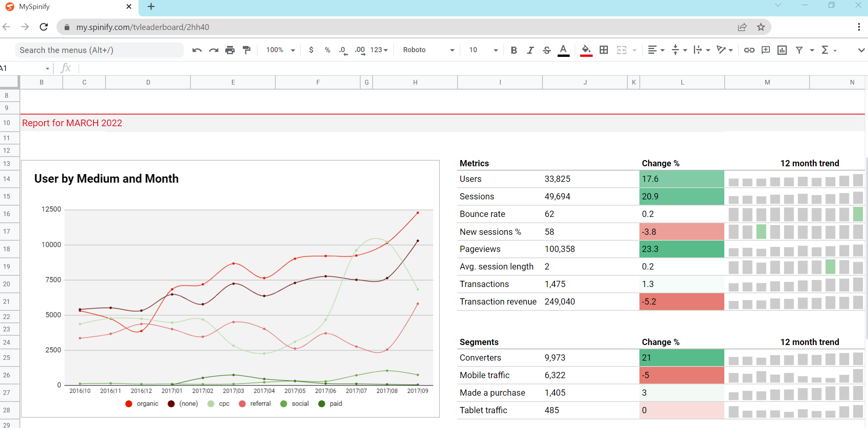This screenshot has width=868, height=428.
Task: Click the Mobile traffic value 6,322
Action: (x=555, y=375)
